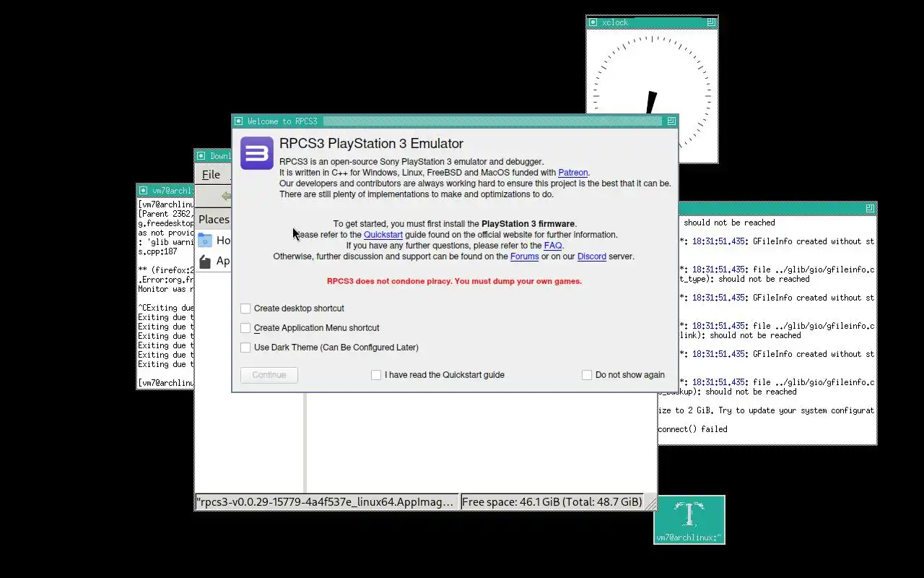Screen dimensions: 924x578
Task: Click the Free space 46.1 GiB status text
Action: tap(552, 501)
